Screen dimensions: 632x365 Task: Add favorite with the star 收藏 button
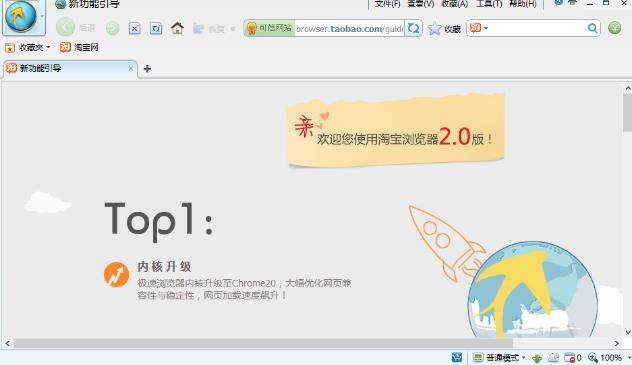[x=444, y=29]
